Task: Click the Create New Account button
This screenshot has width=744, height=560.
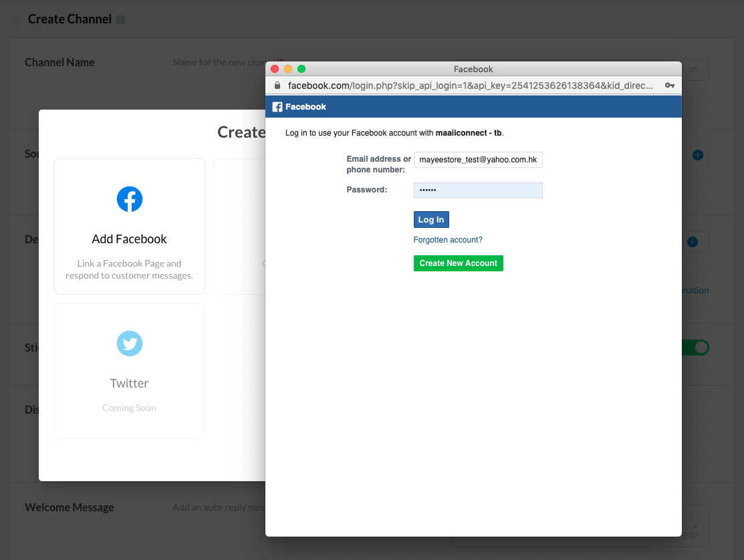Action: 458,263
